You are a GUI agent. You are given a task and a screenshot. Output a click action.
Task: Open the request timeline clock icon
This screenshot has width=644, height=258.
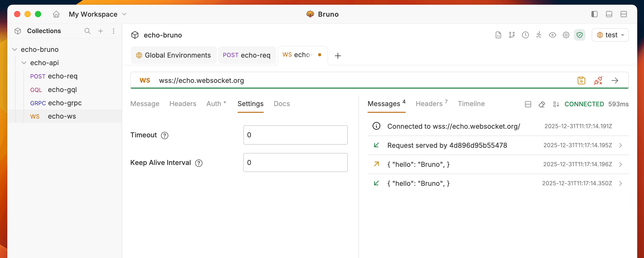pos(525,35)
